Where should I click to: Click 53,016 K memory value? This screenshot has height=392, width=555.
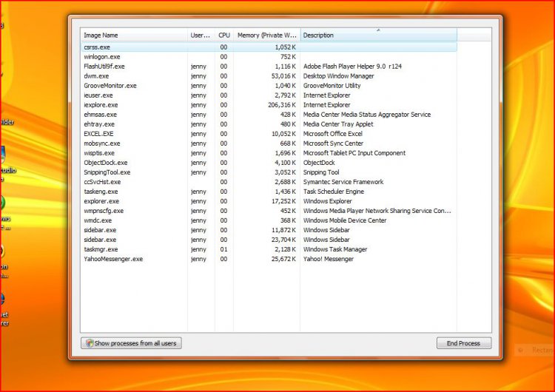pyautogui.click(x=283, y=76)
